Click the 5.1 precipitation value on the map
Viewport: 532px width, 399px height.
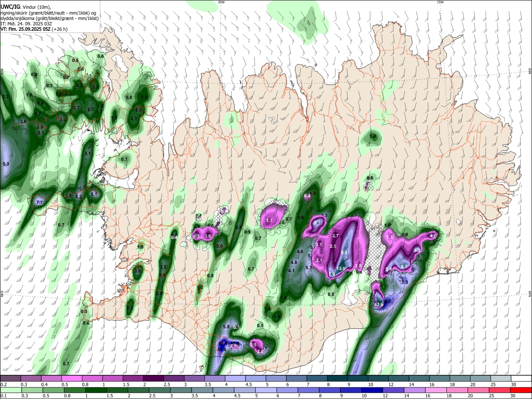pyautogui.click(x=94, y=194)
